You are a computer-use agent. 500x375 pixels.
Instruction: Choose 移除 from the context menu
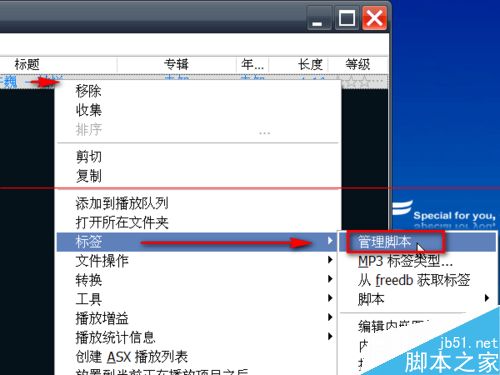pyautogui.click(x=199, y=91)
